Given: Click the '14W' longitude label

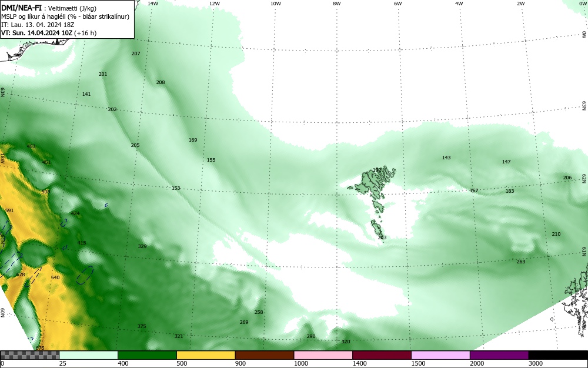Looking at the screenshot, I should pyautogui.click(x=153, y=4).
